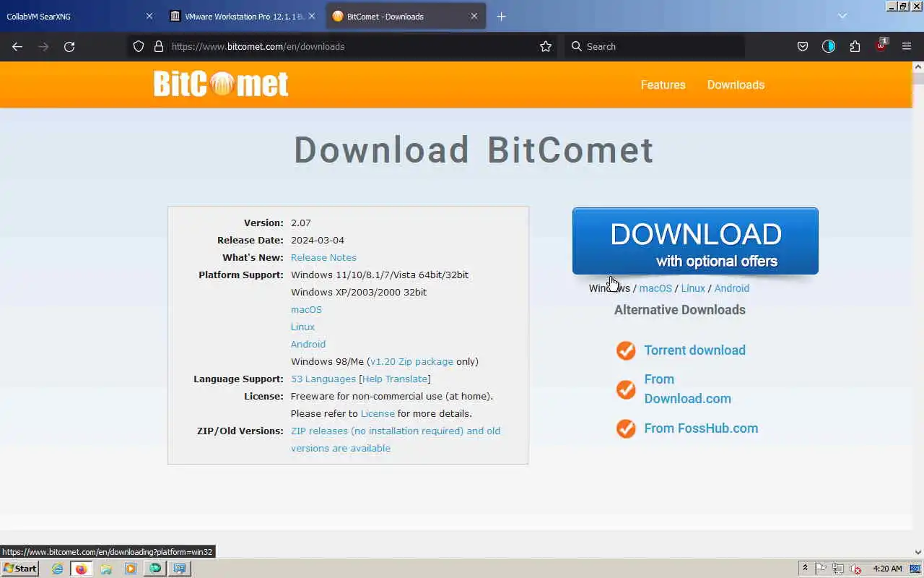This screenshot has width=924, height=578.
Task: Open the License link
Action: pos(378,413)
